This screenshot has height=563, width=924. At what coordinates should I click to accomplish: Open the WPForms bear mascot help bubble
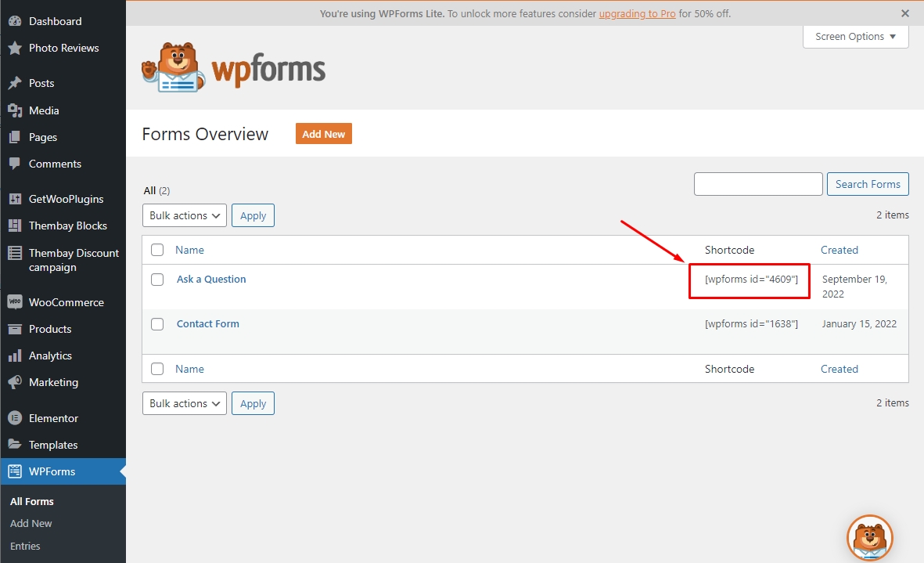869,538
